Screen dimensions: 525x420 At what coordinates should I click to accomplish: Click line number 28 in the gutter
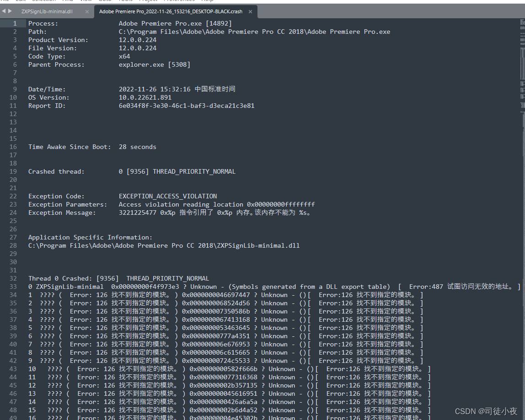(13, 245)
